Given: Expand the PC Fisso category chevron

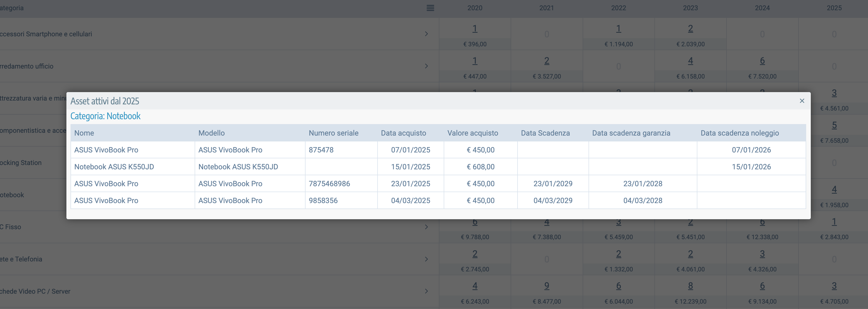Looking at the screenshot, I should (426, 227).
